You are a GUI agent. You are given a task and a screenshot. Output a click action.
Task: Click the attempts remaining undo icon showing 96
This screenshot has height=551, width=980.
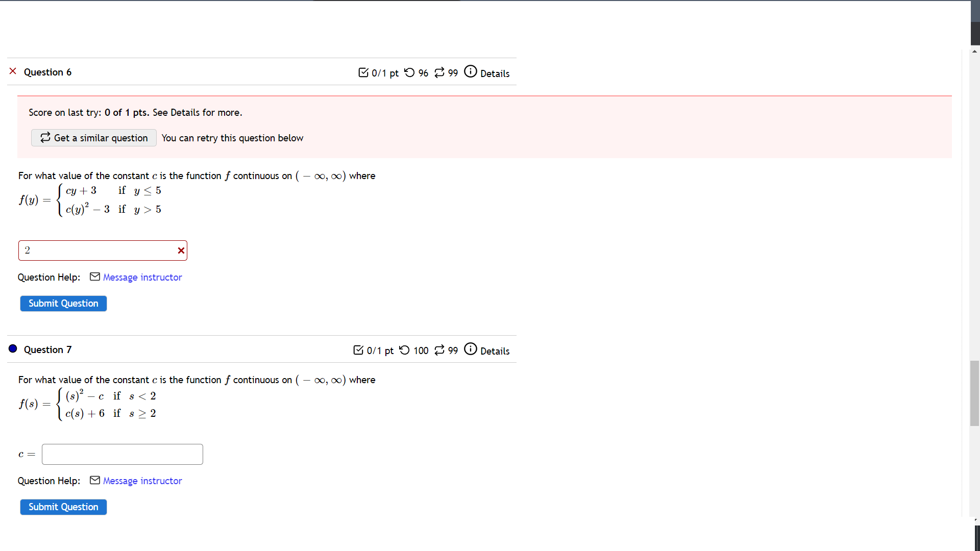click(409, 73)
